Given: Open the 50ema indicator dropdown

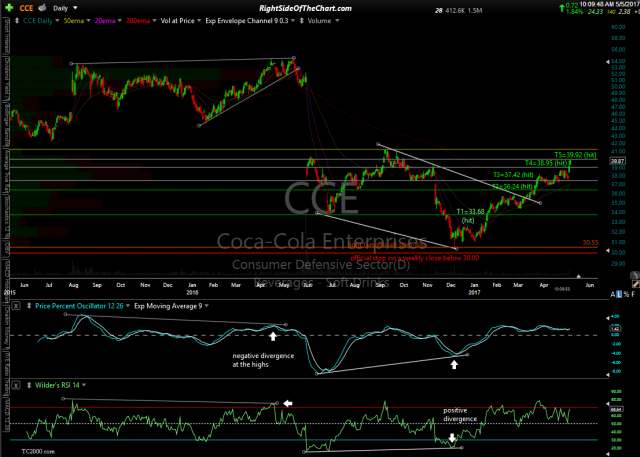Looking at the screenshot, I should [89, 21].
